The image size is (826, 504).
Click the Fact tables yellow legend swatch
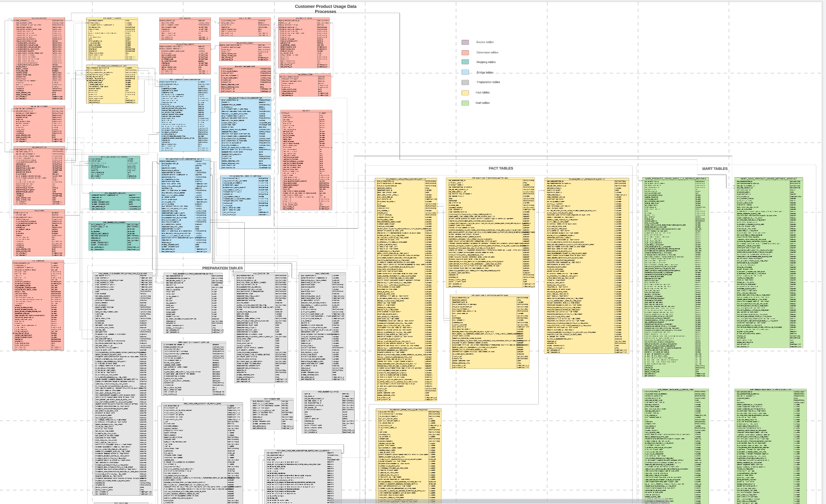[x=465, y=93]
